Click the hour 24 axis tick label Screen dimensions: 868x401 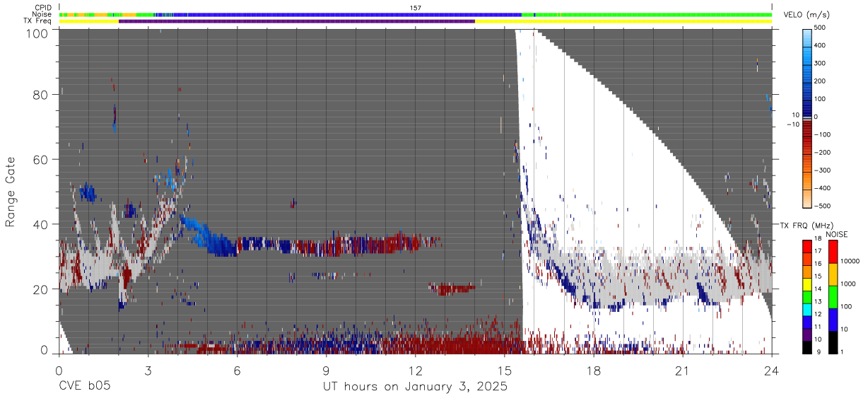point(772,370)
